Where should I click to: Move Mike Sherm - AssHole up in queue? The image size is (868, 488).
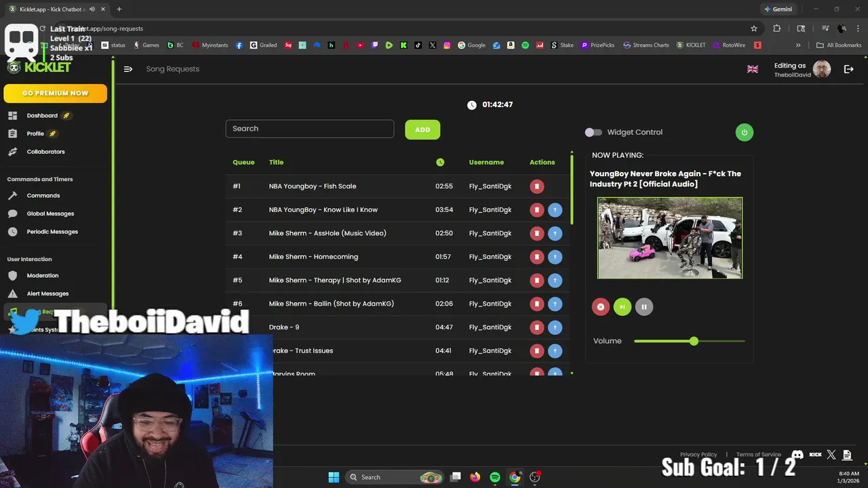pos(555,233)
